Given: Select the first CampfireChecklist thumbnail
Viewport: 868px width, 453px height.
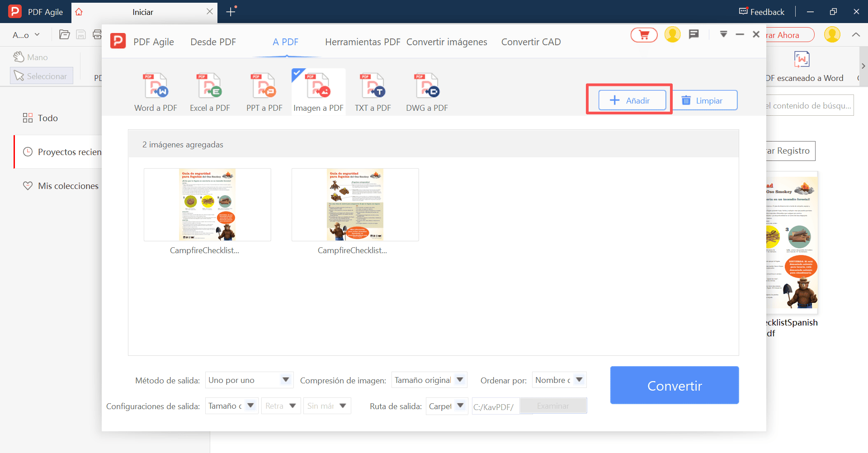Looking at the screenshot, I should click(x=207, y=204).
